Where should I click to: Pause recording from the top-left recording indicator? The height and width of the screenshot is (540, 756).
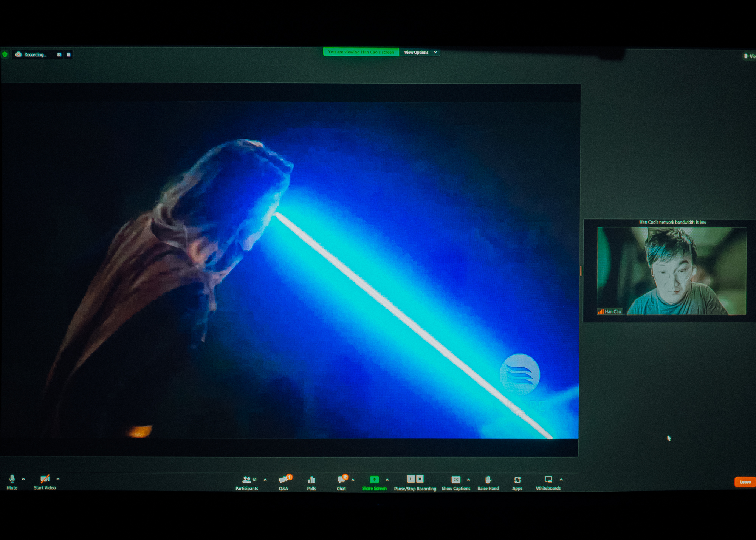59,55
